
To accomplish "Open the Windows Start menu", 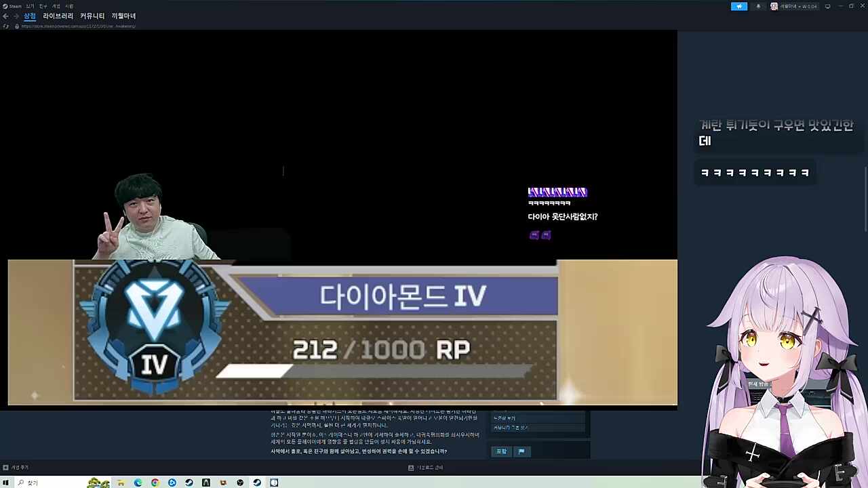I will (5, 483).
